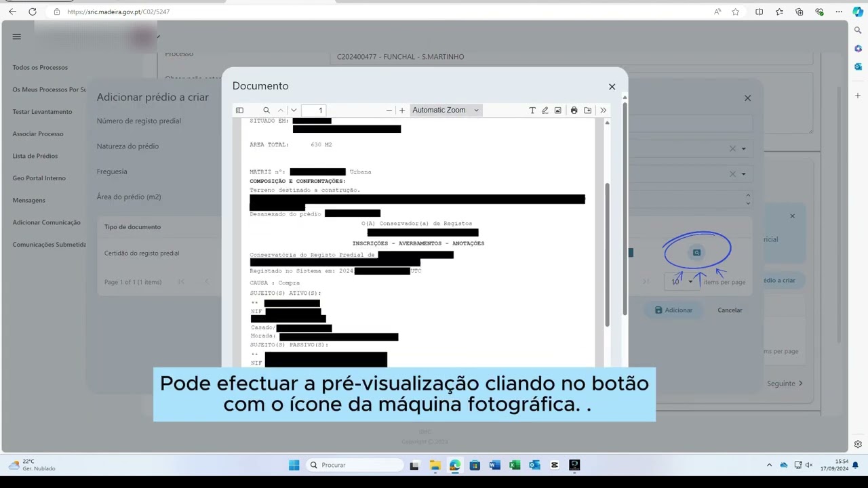Open Copilot in browser sidebar
Screen dimensions: 868x488
(858, 12)
